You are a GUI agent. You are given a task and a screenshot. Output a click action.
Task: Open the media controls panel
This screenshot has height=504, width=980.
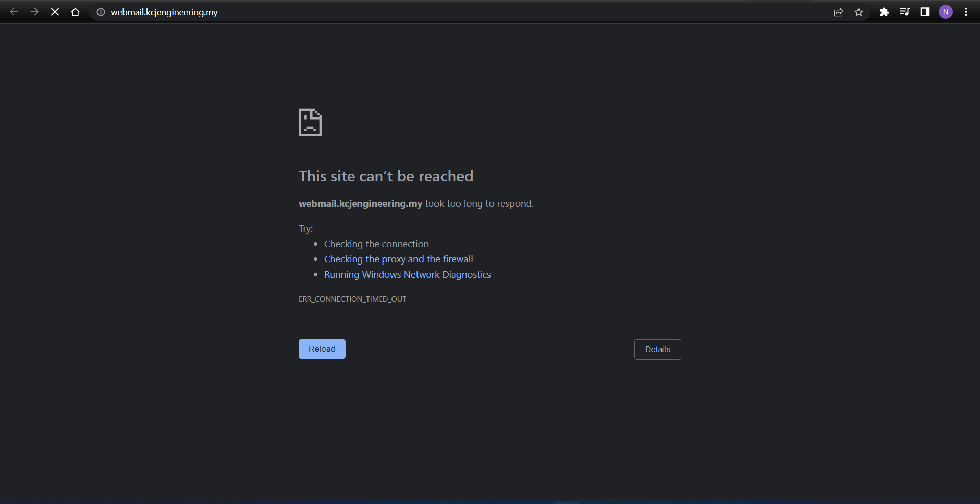(x=904, y=12)
